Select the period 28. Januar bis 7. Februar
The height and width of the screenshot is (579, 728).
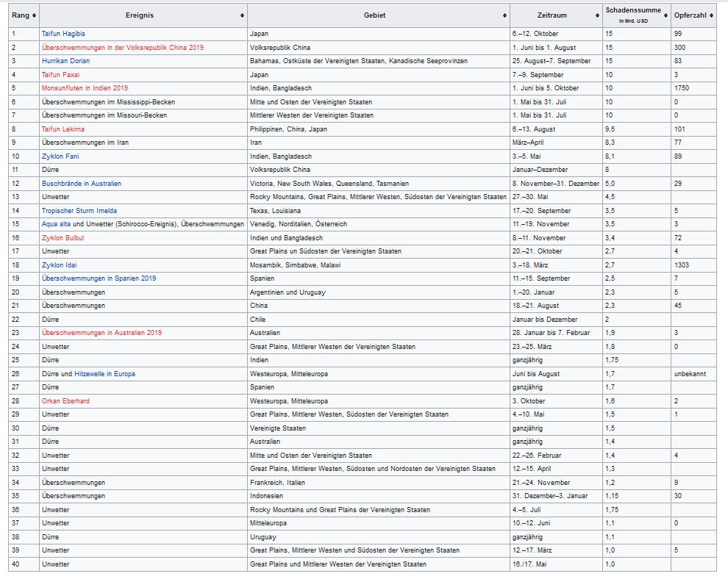[551, 333]
